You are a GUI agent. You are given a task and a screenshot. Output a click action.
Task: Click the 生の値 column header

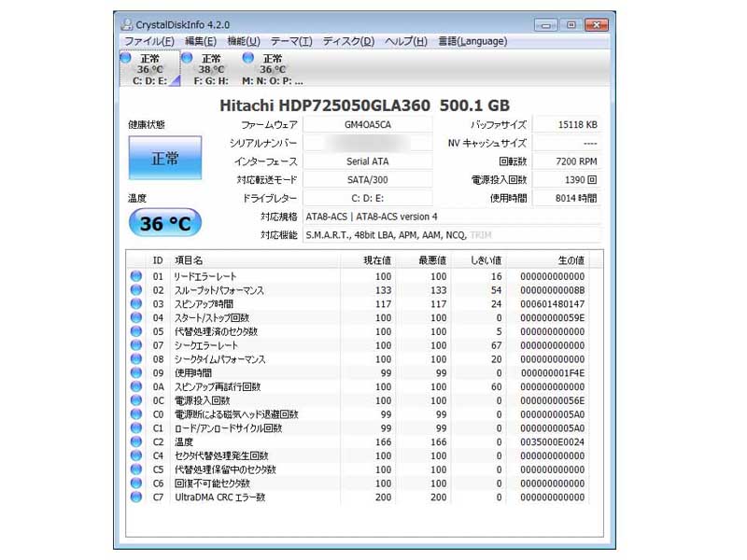pyautogui.click(x=571, y=260)
